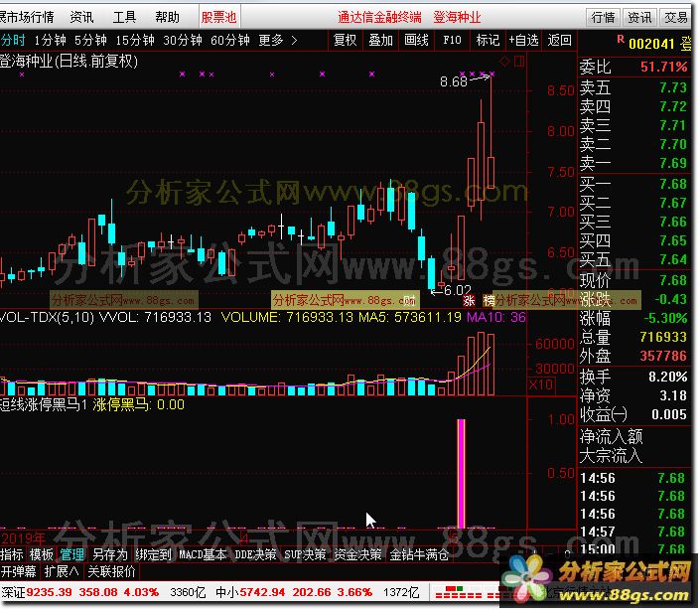Click the 复权 adjustment button

point(346,40)
